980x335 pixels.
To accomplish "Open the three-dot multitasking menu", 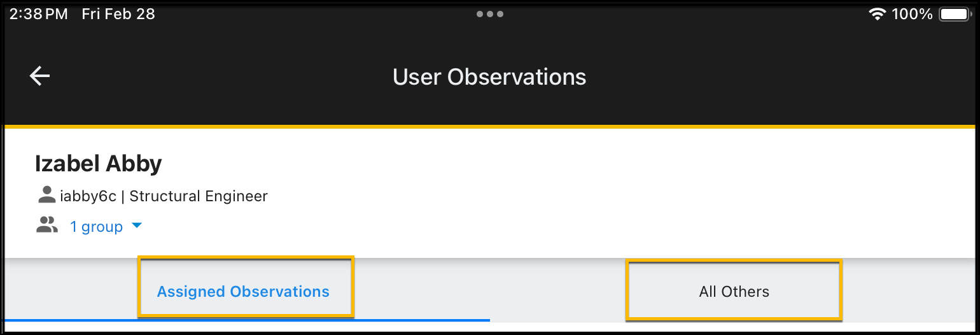I will (x=490, y=14).
